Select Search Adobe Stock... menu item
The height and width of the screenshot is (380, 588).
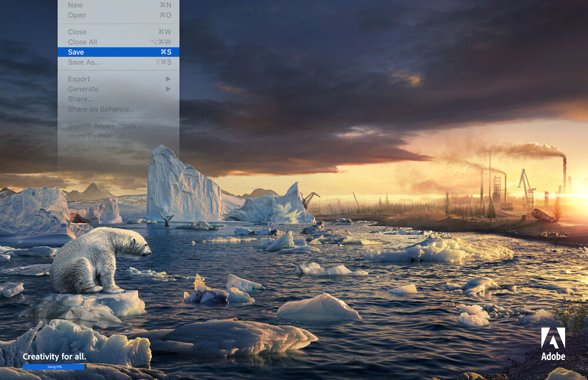pyautogui.click(x=105, y=126)
